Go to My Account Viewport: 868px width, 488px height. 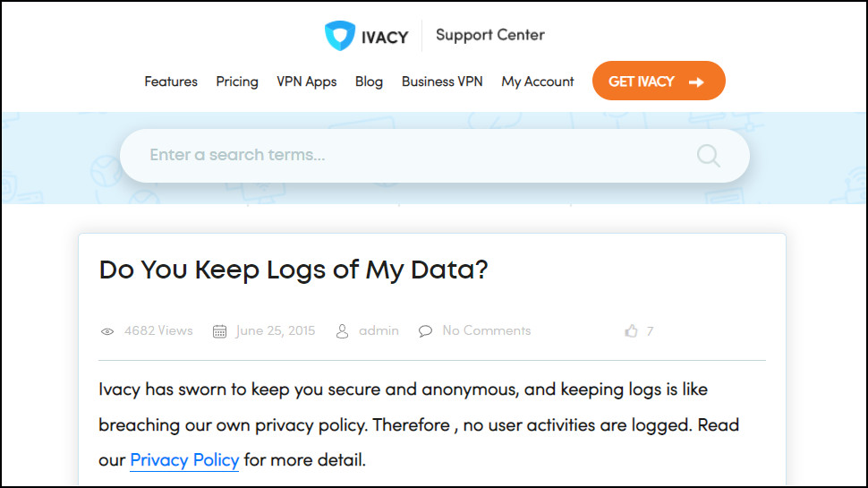click(x=538, y=81)
